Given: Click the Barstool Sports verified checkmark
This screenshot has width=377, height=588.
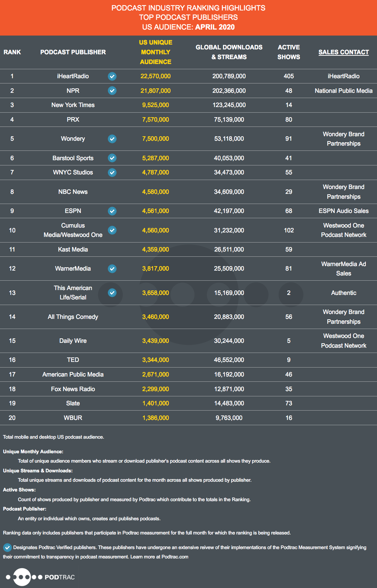Looking at the screenshot, I should (112, 158).
